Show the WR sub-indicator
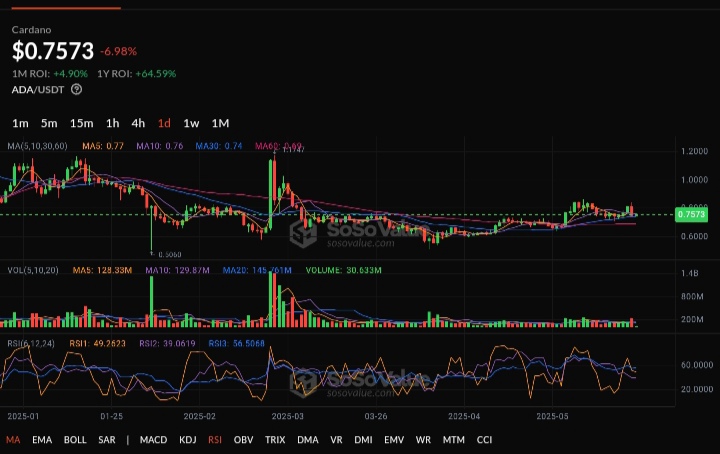Screen dimensions: 720x454 (x=423, y=440)
